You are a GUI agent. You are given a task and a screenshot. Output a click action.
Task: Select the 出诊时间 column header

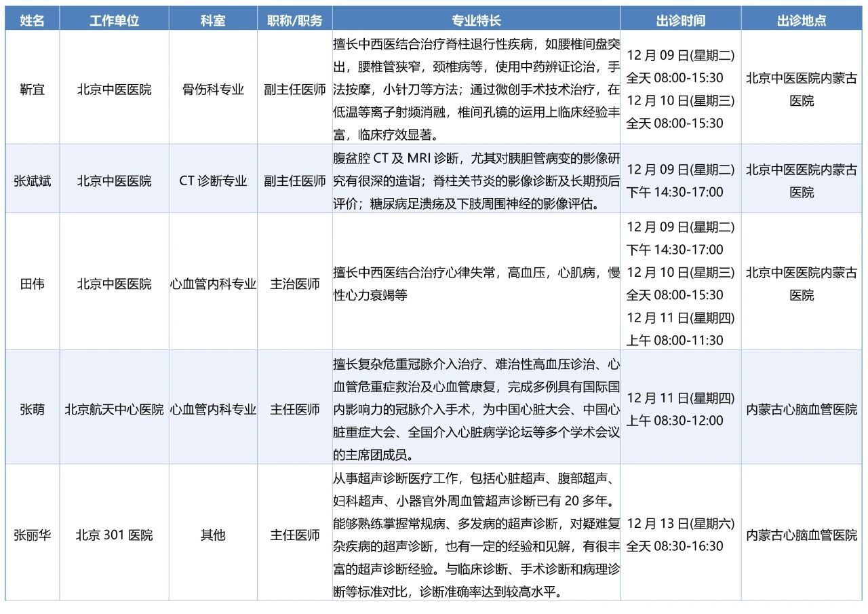(680, 20)
